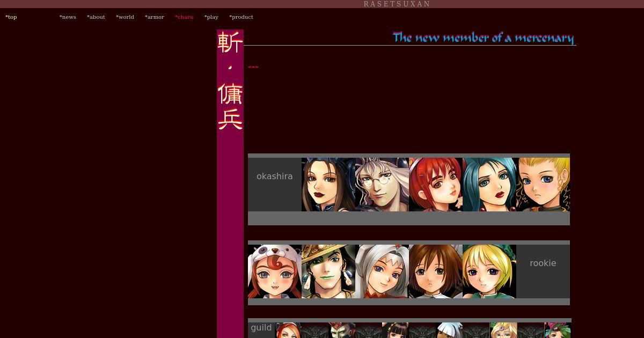The height and width of the screenshot is (338, 644).
Task: Select red-haired guild character portrait
Action: (288, 330)
